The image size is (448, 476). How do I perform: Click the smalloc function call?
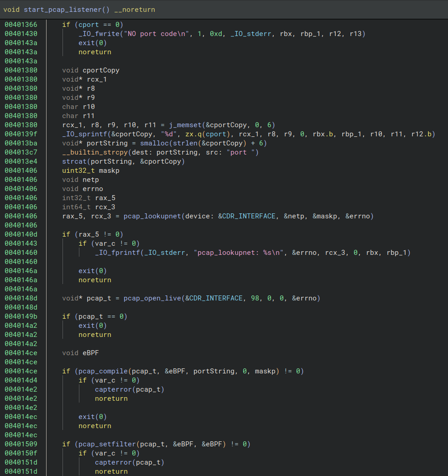coord(154,143)
